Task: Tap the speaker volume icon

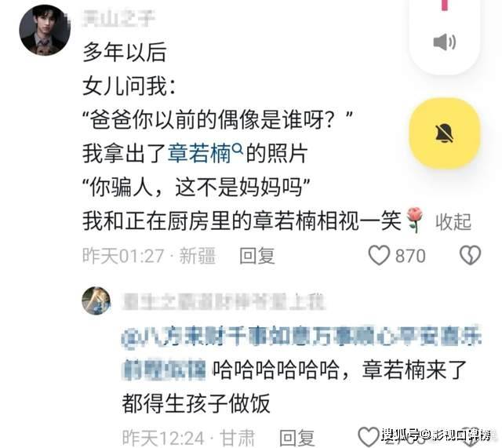Action: (445, 42)
